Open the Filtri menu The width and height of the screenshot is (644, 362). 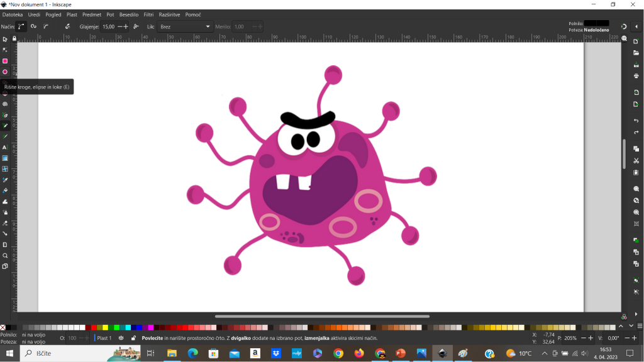point(148,14)
